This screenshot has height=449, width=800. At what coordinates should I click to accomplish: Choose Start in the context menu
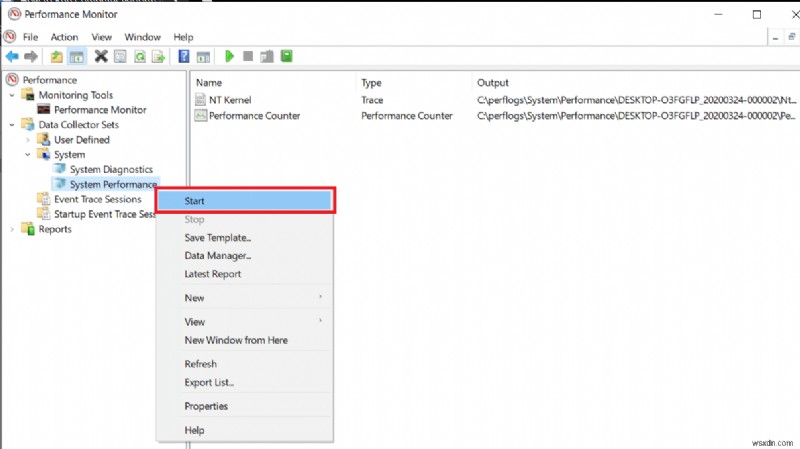245,201
